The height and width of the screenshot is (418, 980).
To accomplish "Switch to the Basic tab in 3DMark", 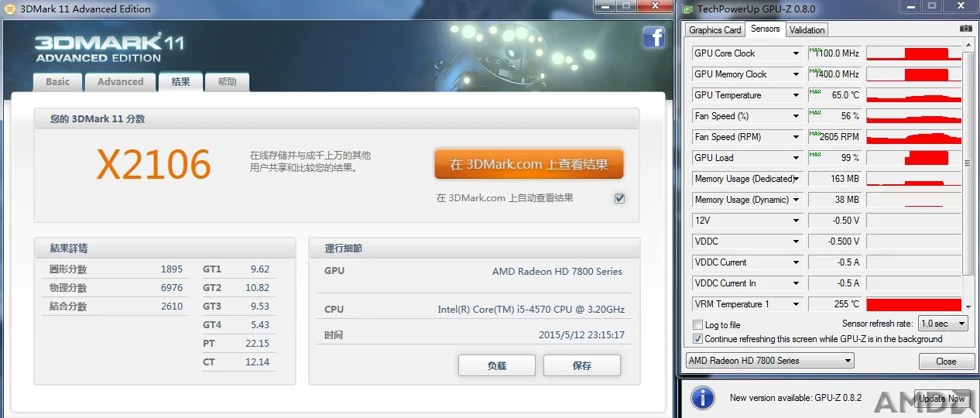I will [57, 82].
